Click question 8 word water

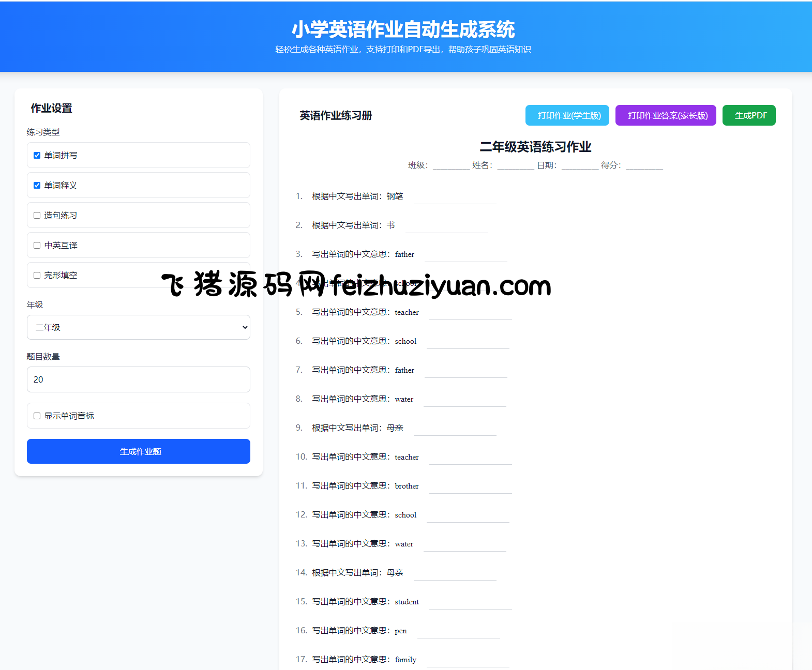(404, 399)
